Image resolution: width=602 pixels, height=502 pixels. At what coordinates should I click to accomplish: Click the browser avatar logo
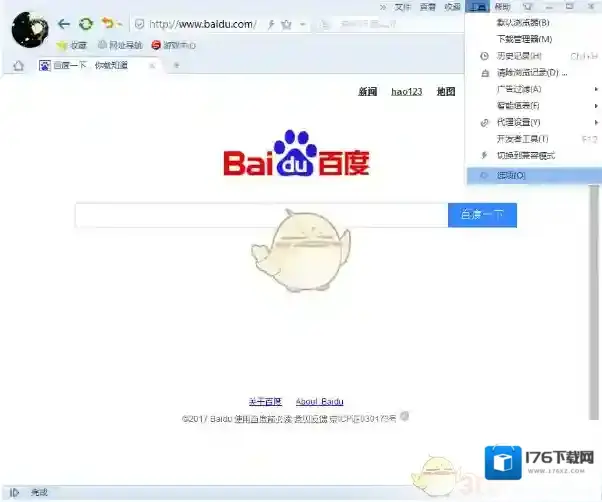(30, 29)
